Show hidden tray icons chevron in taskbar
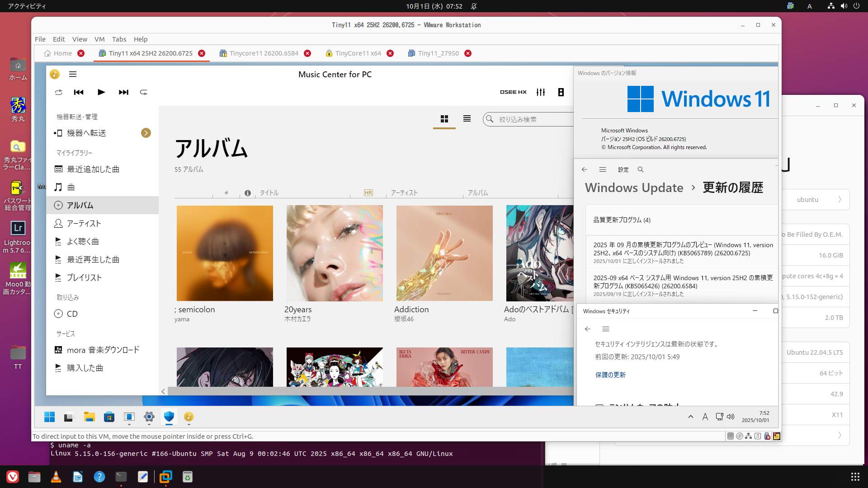Screen dimensions: 868x488 (691, 417)
